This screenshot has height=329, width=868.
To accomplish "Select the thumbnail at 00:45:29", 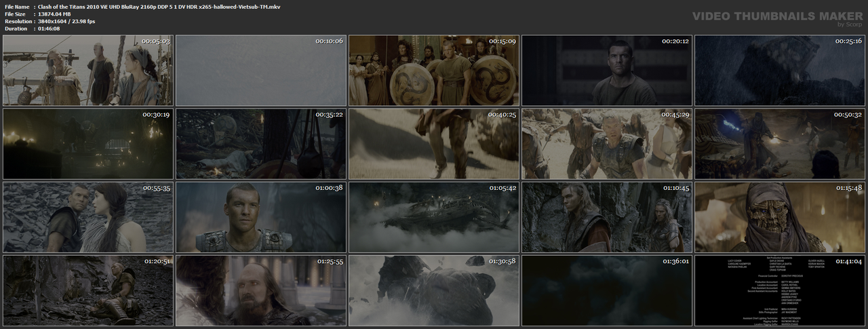I will click(x=606, y=144).
